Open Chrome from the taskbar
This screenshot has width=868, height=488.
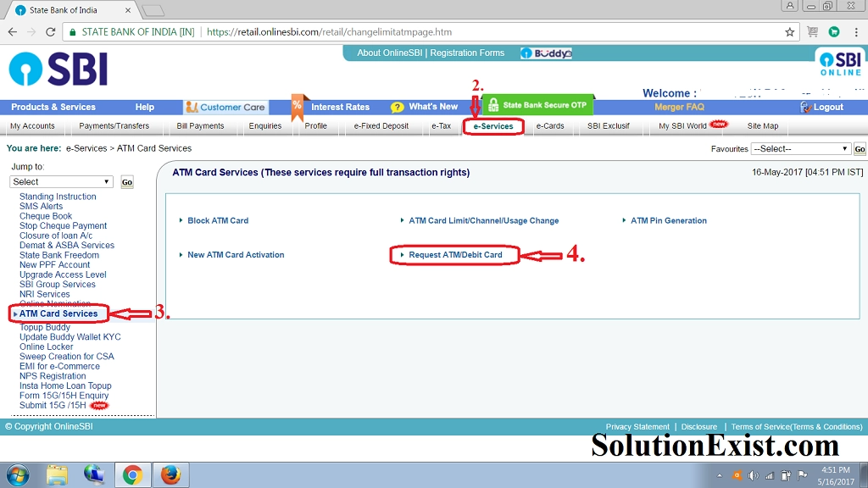[x=132, y=475]
